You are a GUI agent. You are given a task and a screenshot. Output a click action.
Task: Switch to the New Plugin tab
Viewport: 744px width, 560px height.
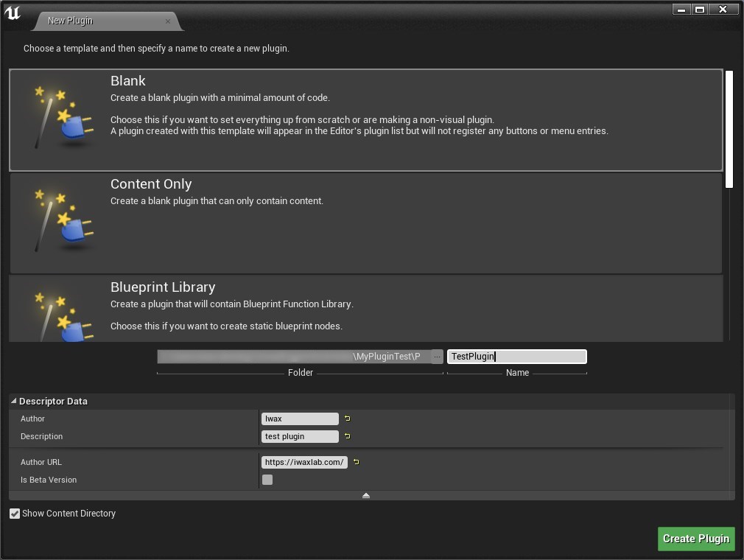108,21
